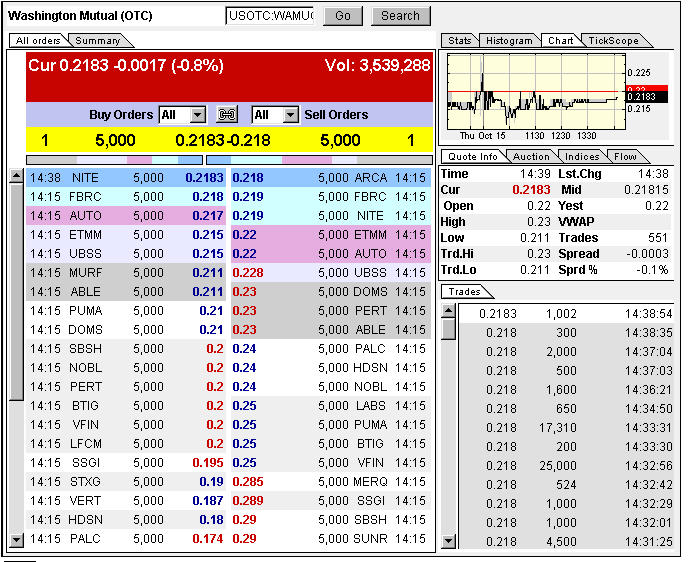Open the Histogram tab
Viewport: 688px width, 562px height.
[x=509, y=41]
